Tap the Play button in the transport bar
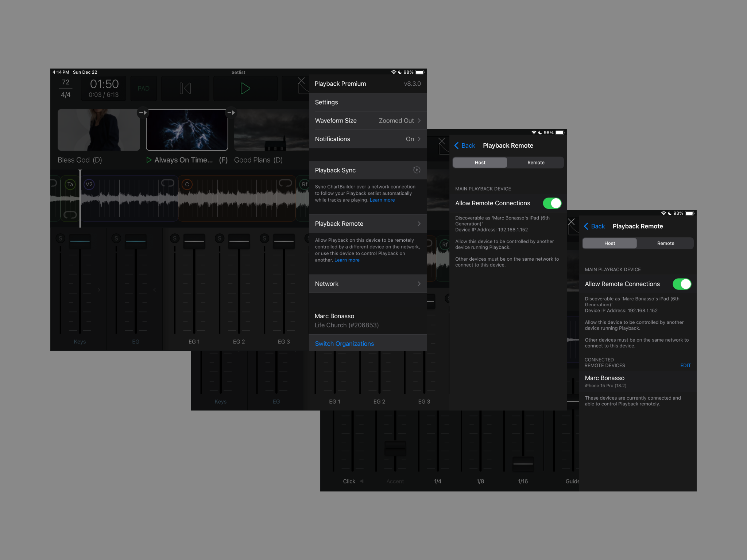747x560 pixels. tap(245, 88)
